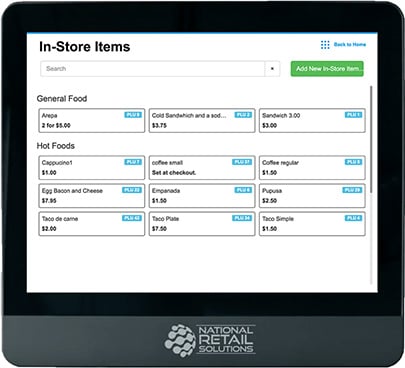
Task: Click the $2.50 price on Pupusa
Action: [x=269, y=201]
